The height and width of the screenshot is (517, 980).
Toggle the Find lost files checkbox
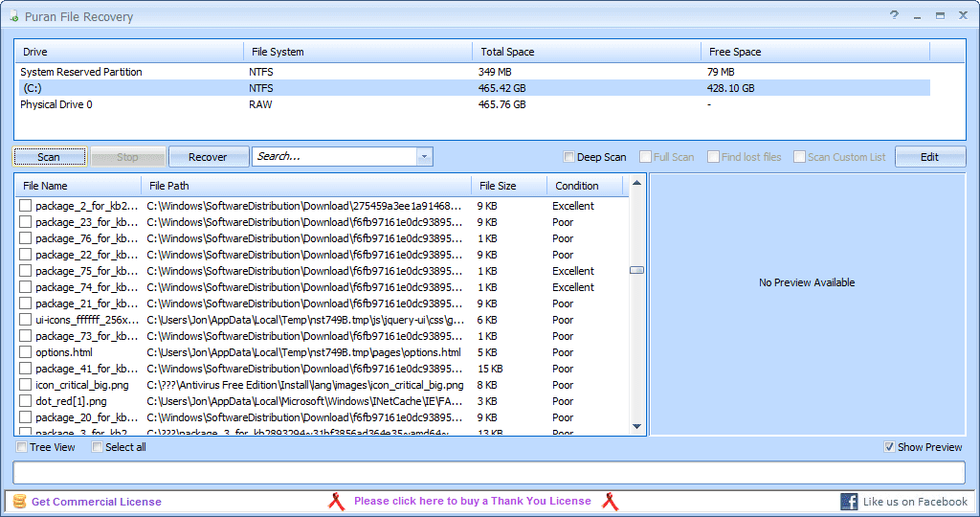(713, 157)
